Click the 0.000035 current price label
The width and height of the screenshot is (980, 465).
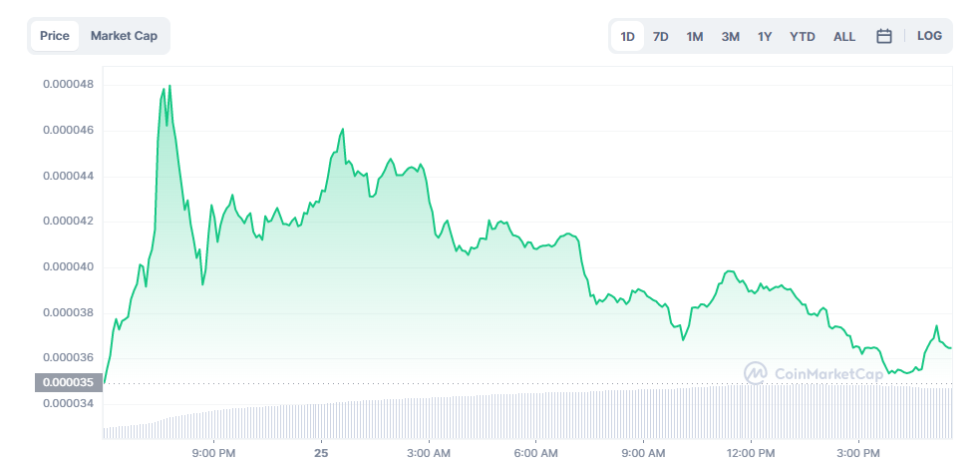pyautogui.click(x=65, y=382)
